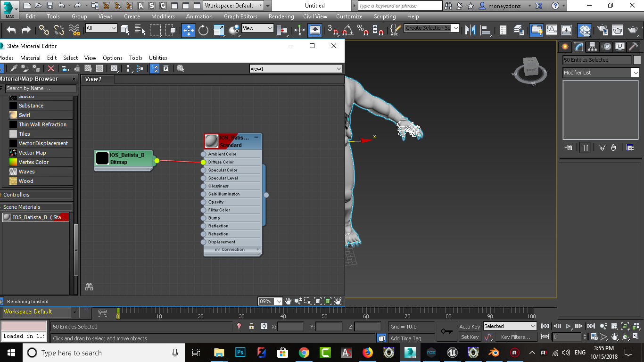Toggle Auto Key mode
This screenshot has height=362, width=644.
pyautogui.click(x=470, y=327)
